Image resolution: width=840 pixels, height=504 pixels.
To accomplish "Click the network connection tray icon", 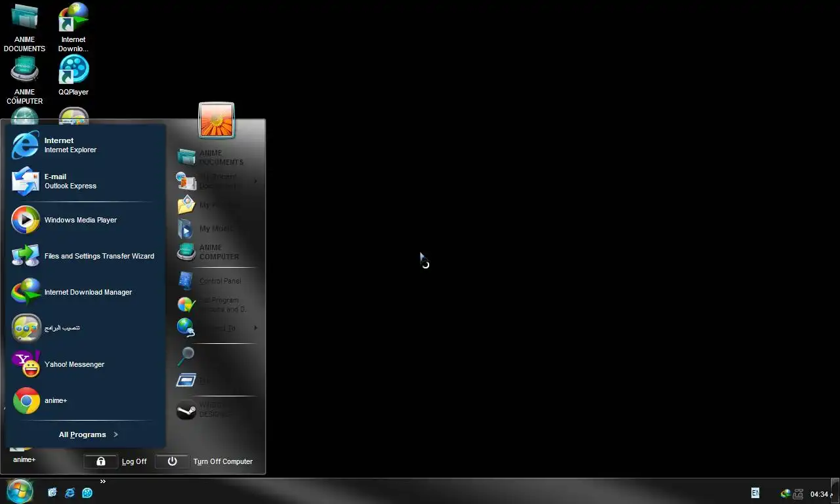I will click(798, 493).
